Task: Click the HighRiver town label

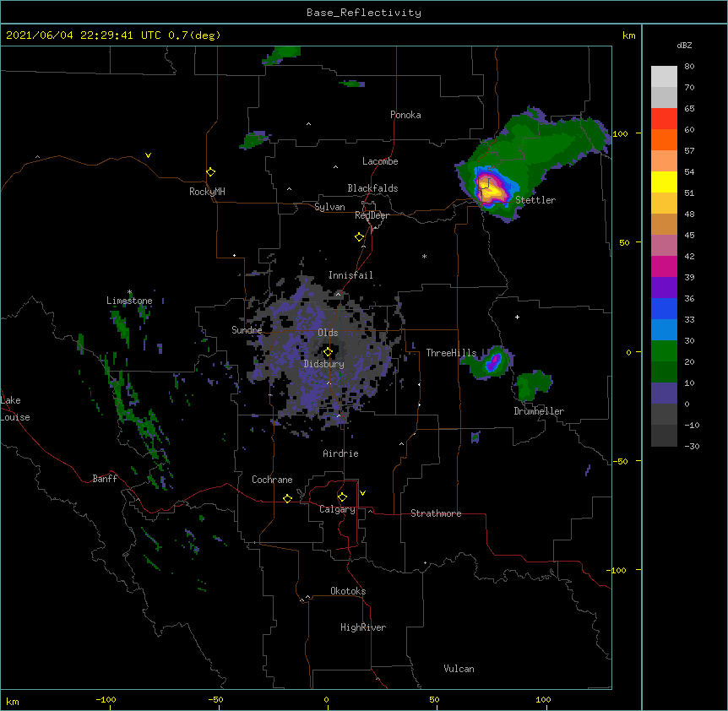Action: point(363,627)
